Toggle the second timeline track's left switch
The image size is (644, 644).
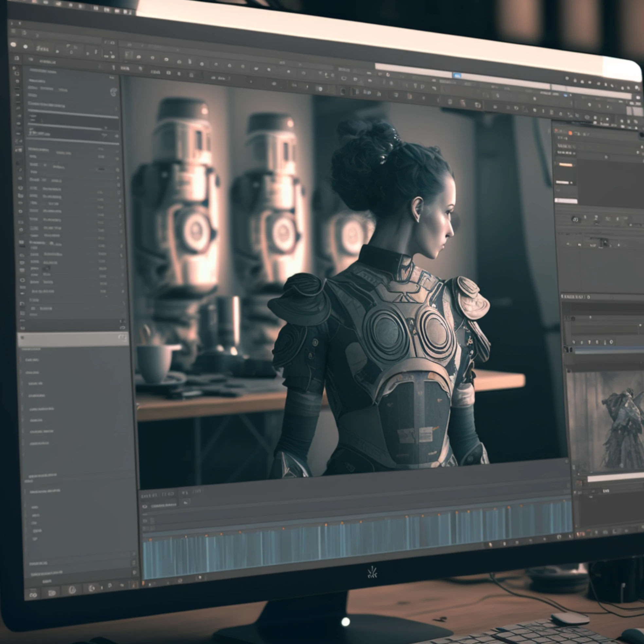145,520
